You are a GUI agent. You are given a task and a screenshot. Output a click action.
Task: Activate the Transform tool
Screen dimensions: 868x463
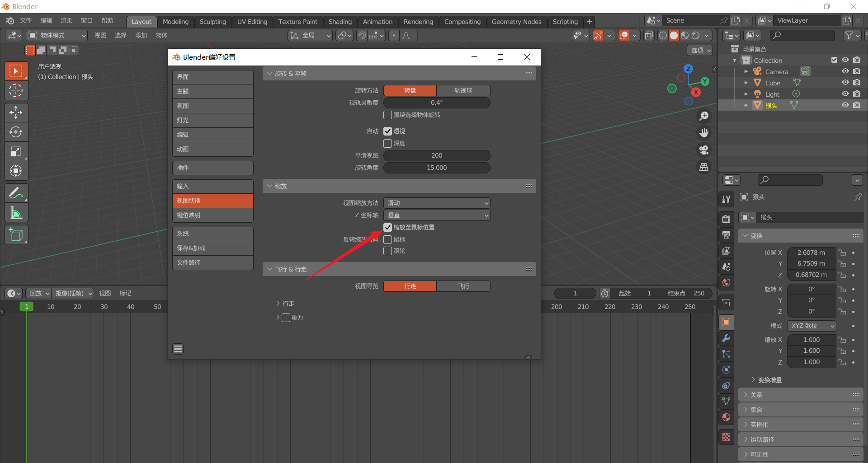(16, 171)
